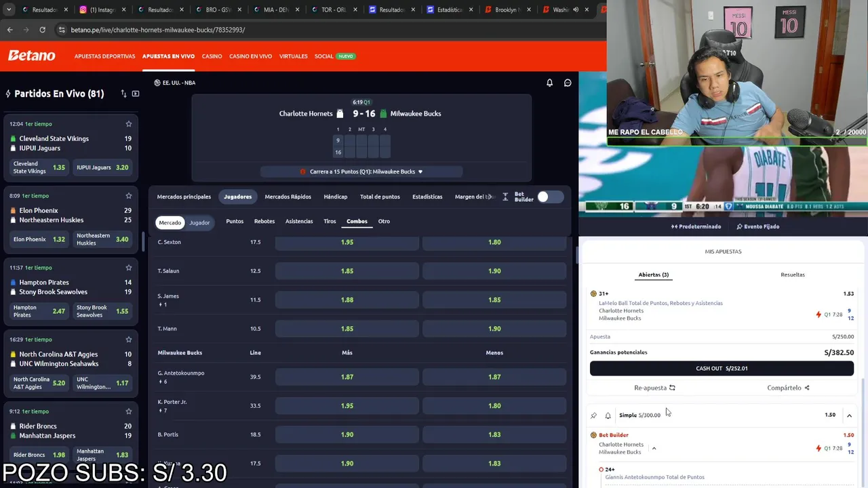868x488 pixels.
Task: Click CASH OUT S/252.01 button
Action: 722,368
